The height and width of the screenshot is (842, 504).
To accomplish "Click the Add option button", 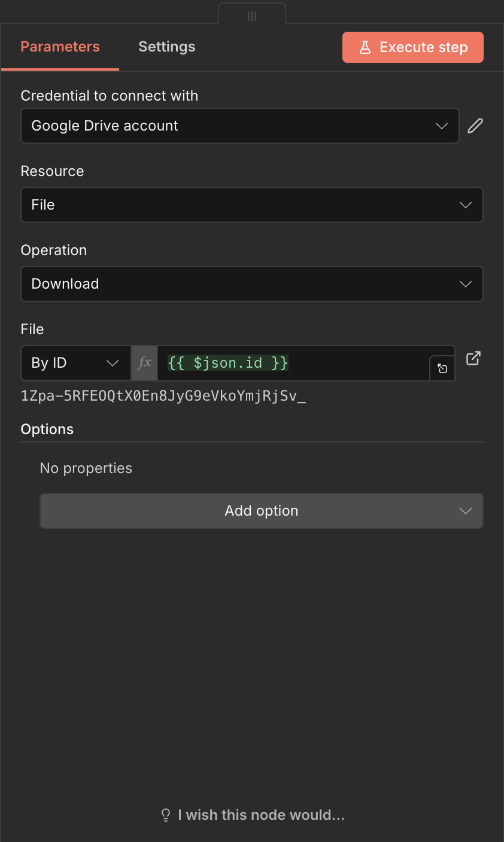I will coord(262,511).
